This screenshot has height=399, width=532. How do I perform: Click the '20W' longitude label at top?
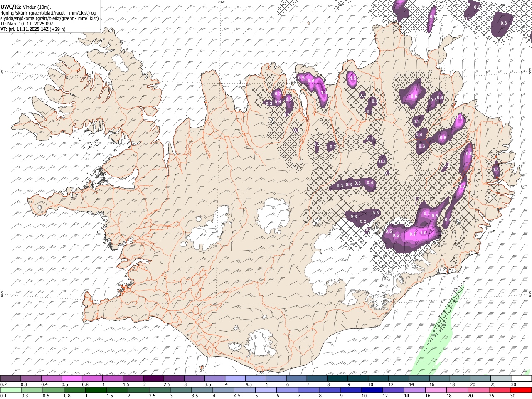tap(221, 2)
